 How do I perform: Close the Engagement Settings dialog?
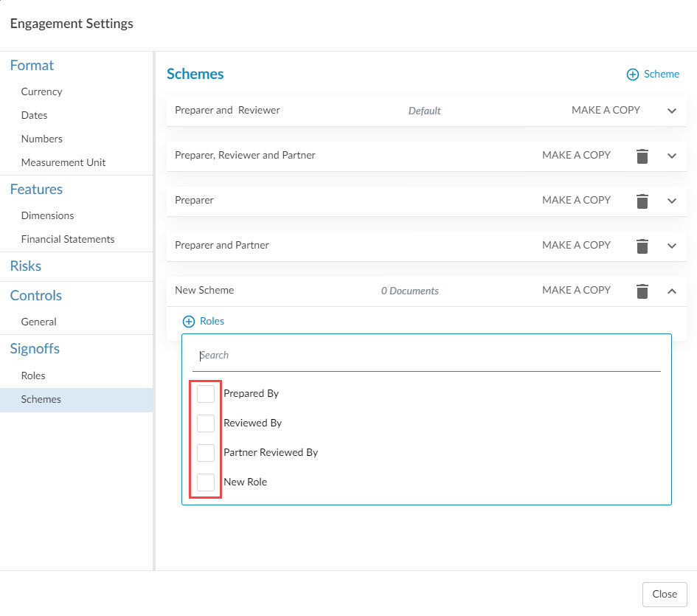coord(664,594)
